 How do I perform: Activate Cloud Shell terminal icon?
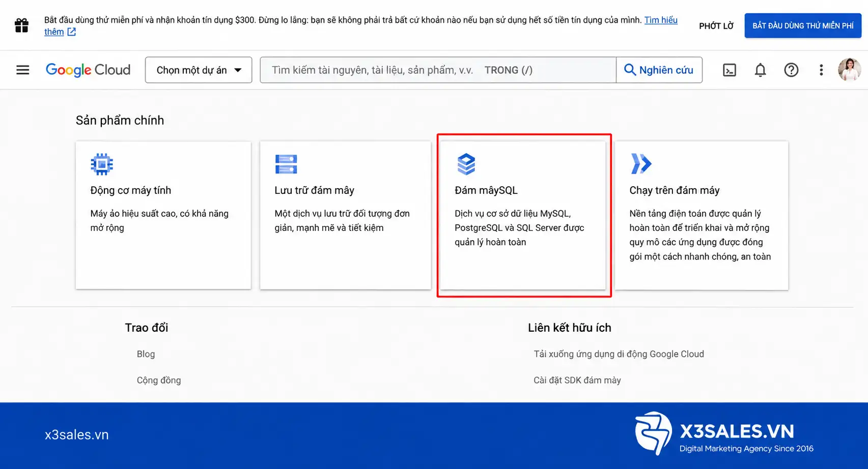[x=730, y=70]
